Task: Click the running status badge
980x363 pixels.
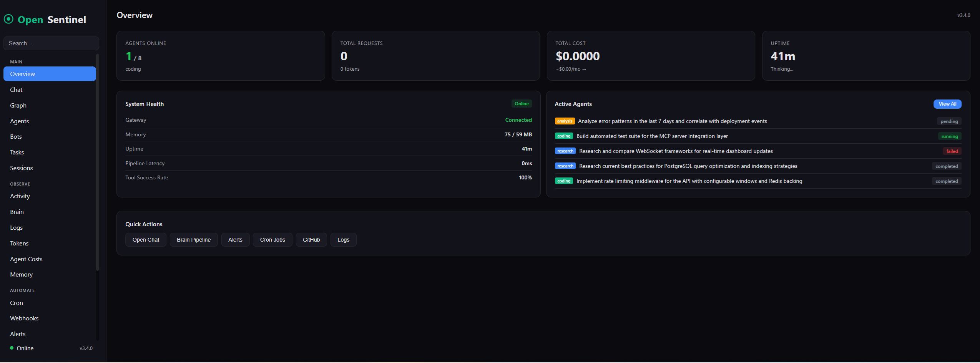Action: click(949, 136)
